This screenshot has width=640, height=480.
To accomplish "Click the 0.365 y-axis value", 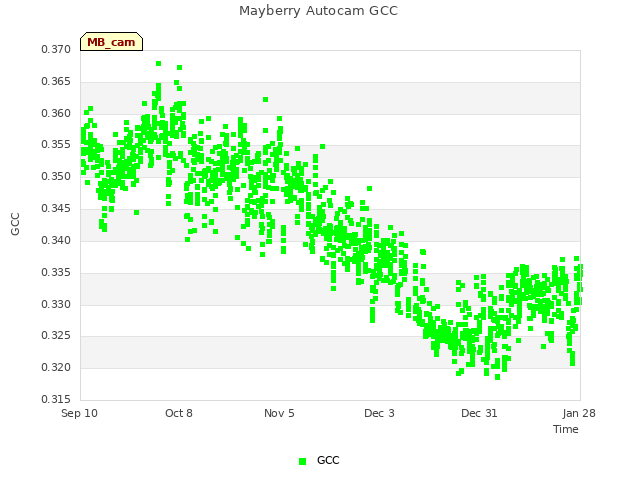I will point(56,81).
